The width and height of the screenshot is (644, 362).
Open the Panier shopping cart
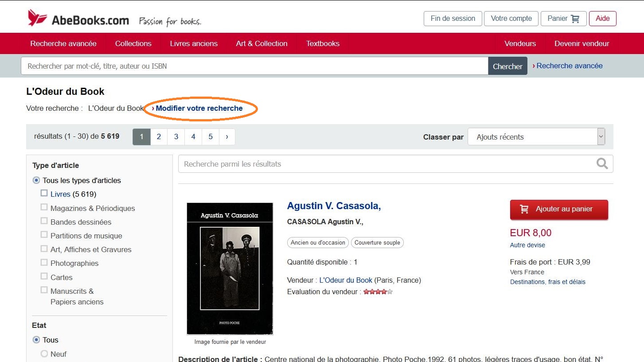pyautogui.click(x=563, y=19)
